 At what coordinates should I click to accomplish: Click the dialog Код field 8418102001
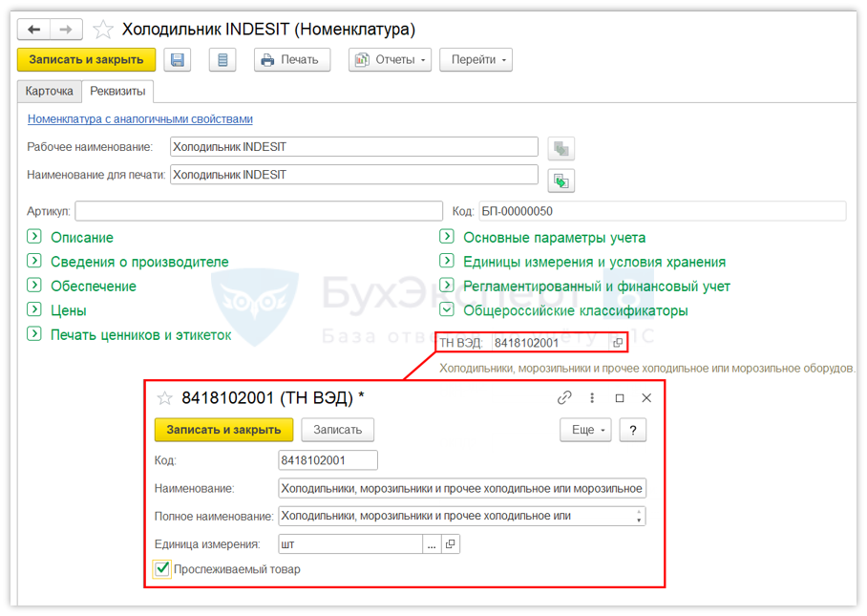pos(328,460)
